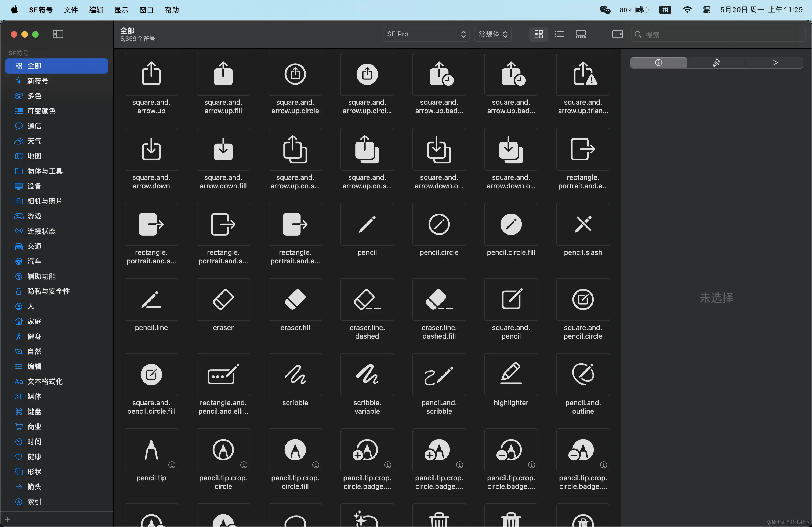Open info badge on pencil.tip symbol
The height and width of the screenshot is (527, 812).
(172, 465)
